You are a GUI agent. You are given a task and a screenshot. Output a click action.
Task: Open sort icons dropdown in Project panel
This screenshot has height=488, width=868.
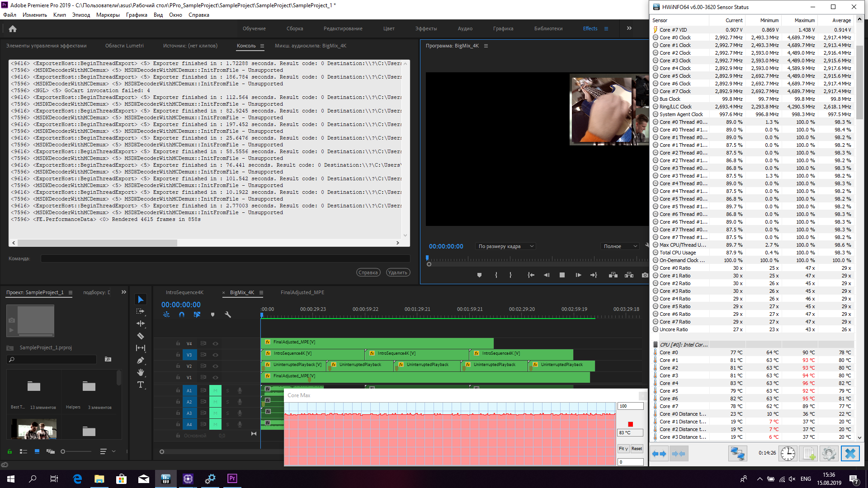click(107, 451)
